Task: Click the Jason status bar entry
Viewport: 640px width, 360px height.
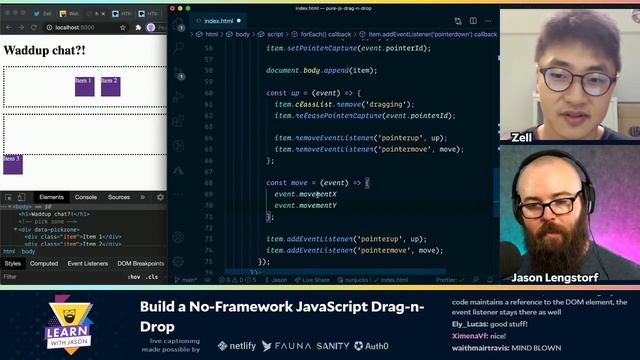Action: (x=276, y=280)
